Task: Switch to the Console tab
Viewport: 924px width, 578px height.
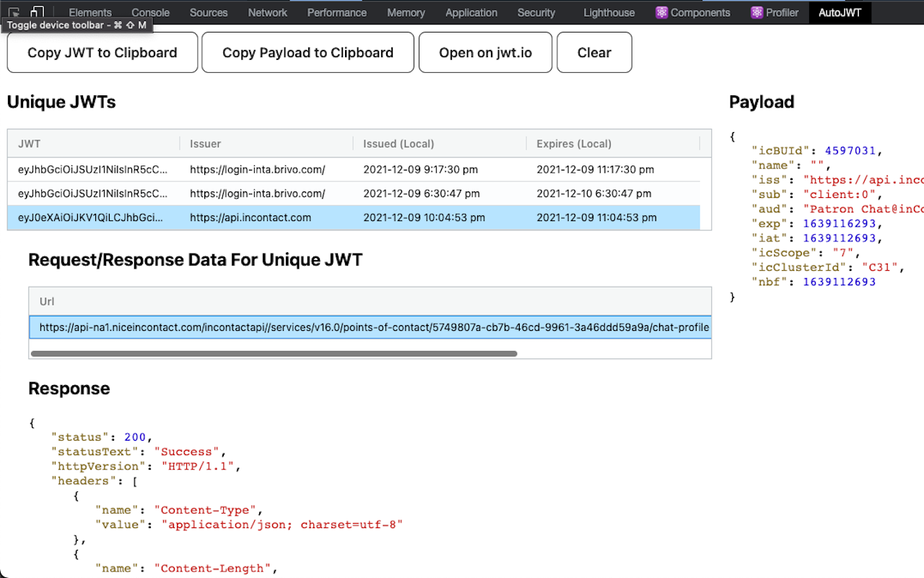Action: [x=151, y=12]
